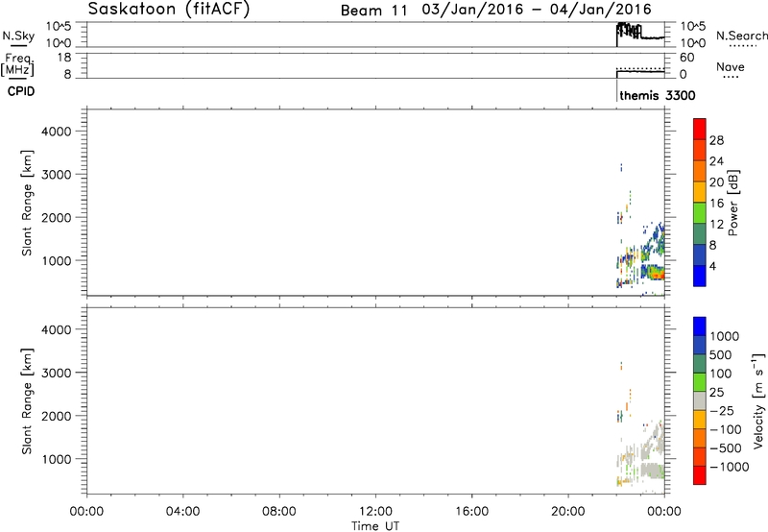This screenshot has width=768, height=532.
Task: Click the '1000' positive velocity colorbar value
Action: tap(725, 336)
